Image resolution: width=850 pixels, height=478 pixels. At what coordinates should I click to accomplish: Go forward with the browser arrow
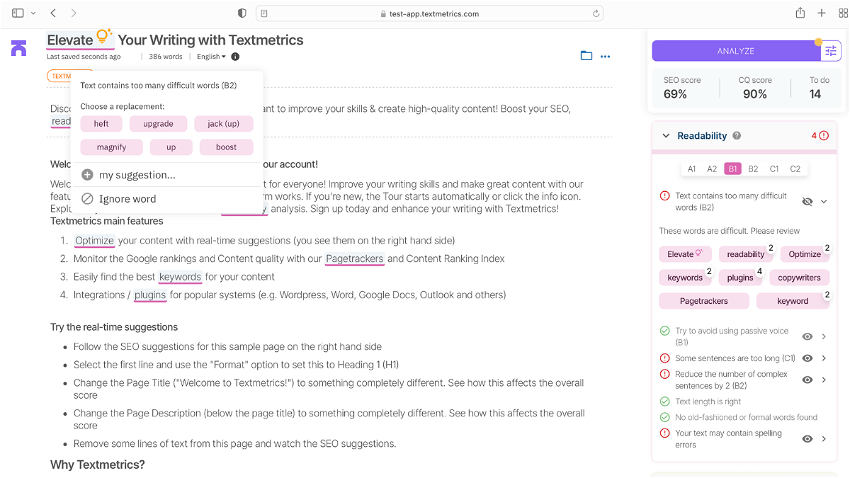[x=74, y=13]
